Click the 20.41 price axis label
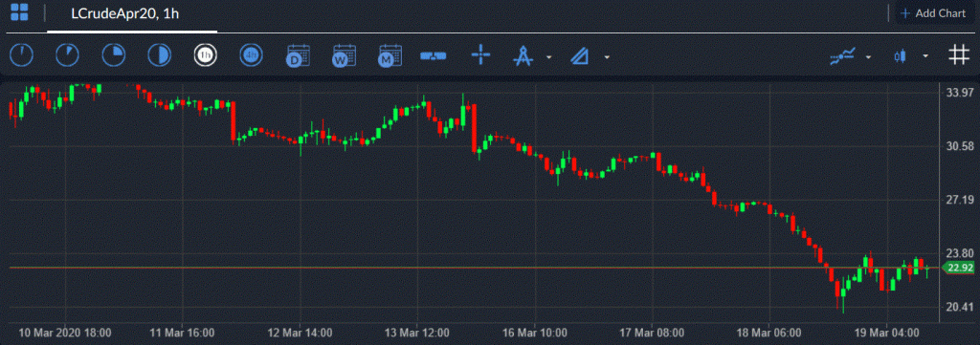Viewport: 980px width, 345px height. 960,307
